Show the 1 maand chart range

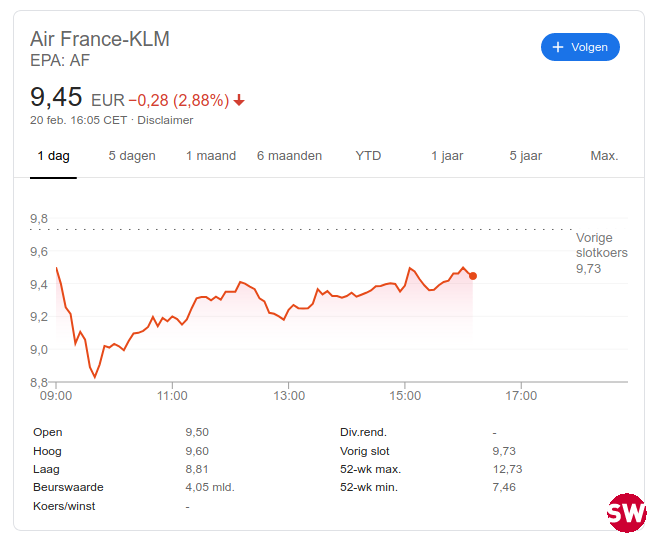(211, 156)
